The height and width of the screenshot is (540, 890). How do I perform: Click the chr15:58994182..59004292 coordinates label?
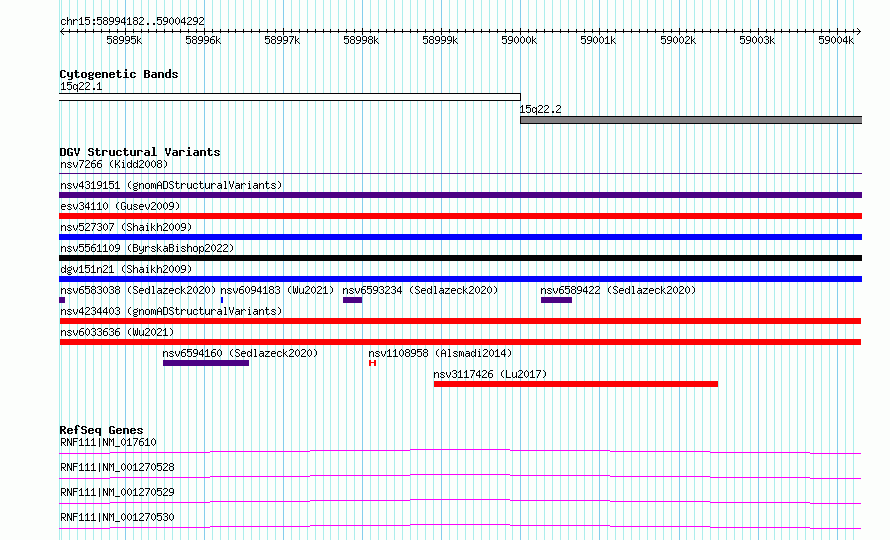point(132,21)
